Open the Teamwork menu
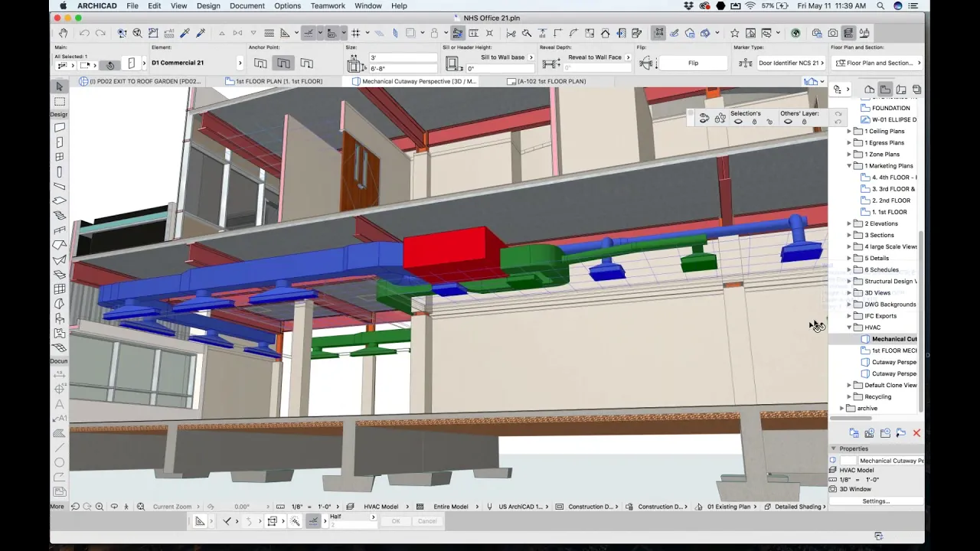980x551 pixels. click(x=328, y=5)
